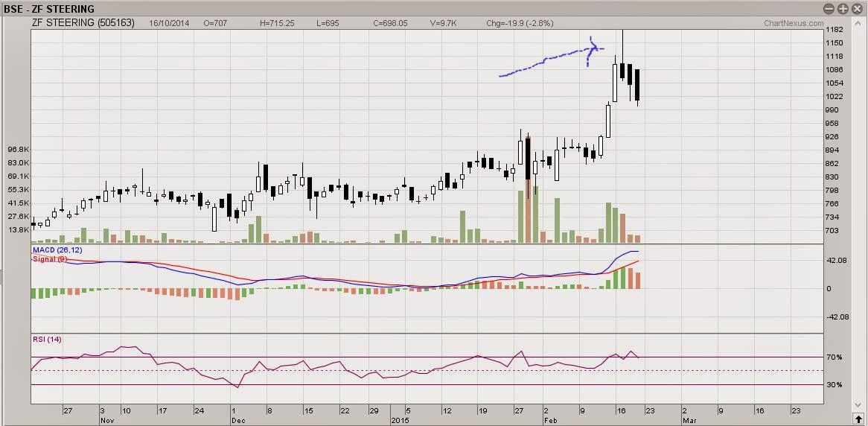Viewport: 868px width, 426px height.
Task: Click the RSI '70%' level label
Action: point(835,357)
